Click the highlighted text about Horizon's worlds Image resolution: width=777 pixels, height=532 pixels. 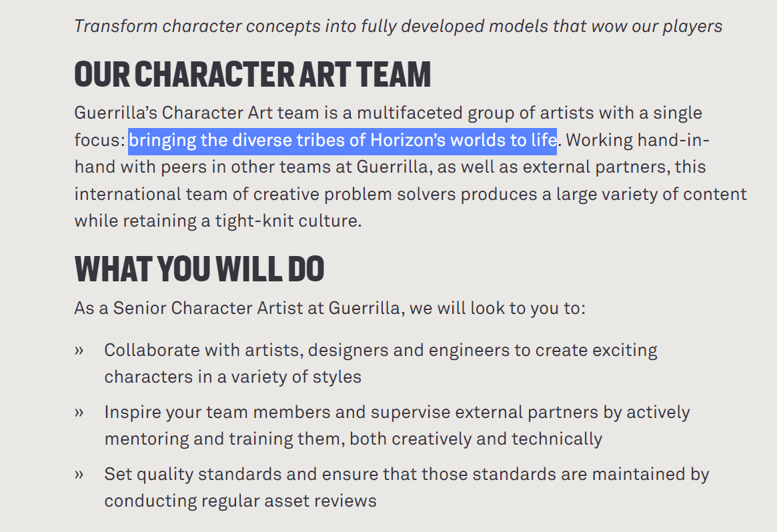tap(342, 141)
